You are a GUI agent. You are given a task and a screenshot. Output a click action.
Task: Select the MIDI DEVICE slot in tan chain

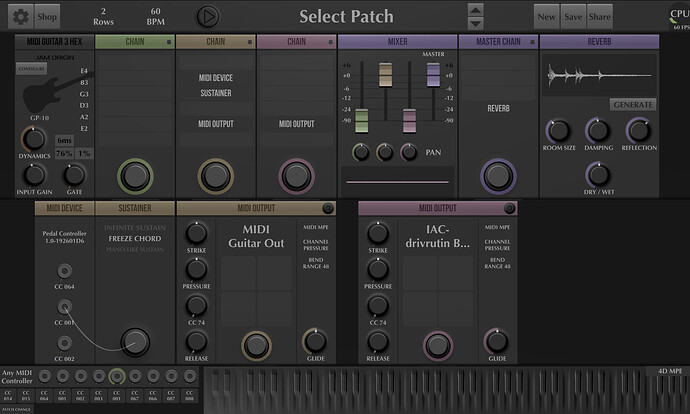216,78
